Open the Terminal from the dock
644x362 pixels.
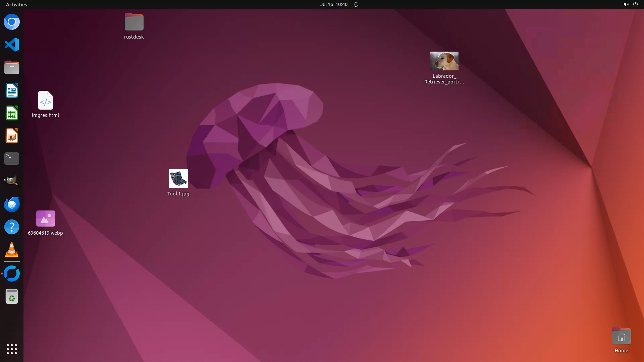coord(12,159)
